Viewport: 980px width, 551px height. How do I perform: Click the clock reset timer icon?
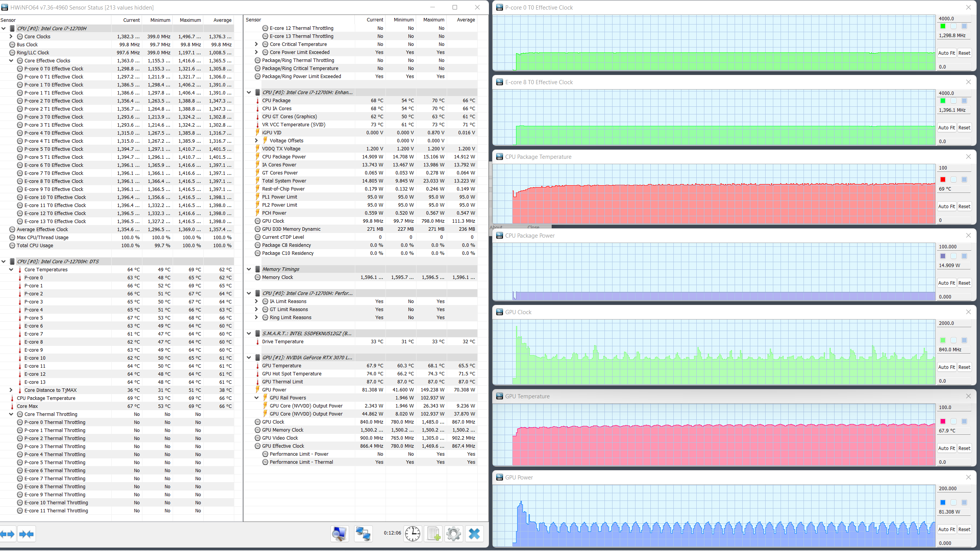coord(413,534)
